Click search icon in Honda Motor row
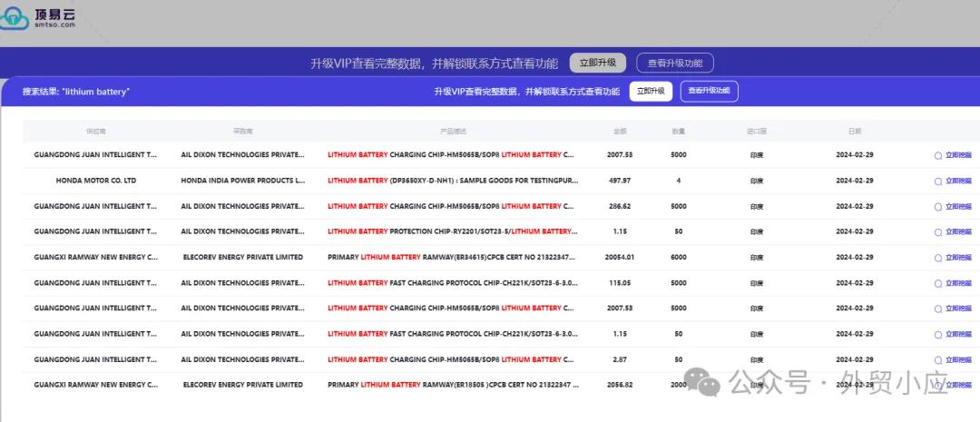This screenshot has width=980, height=422. (937, 182)
